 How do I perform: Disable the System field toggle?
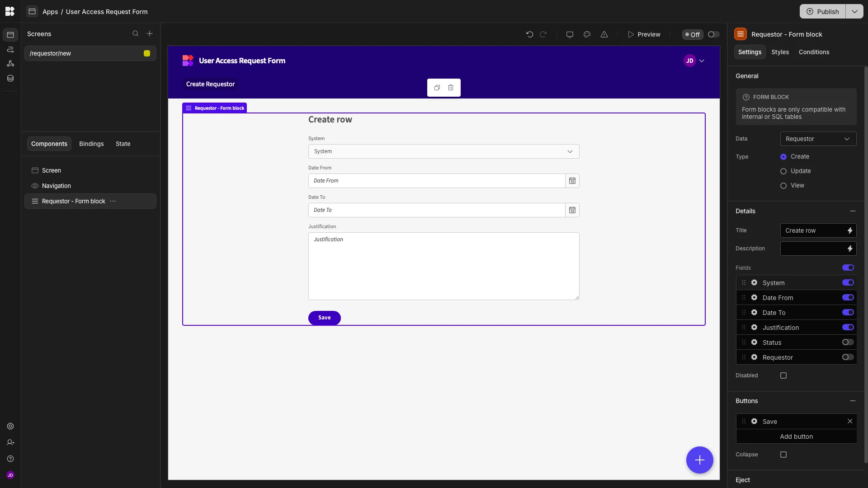tap(848, 282)
